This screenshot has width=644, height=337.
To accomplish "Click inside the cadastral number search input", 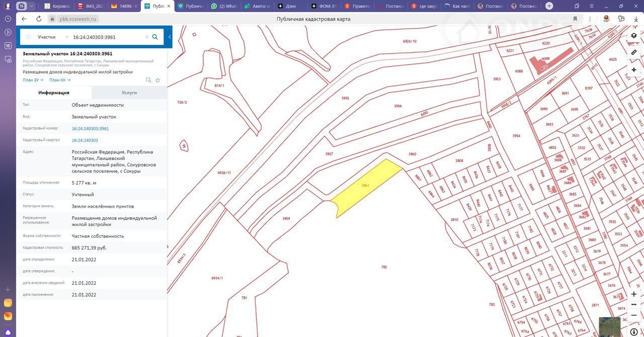I will (106, 37).
